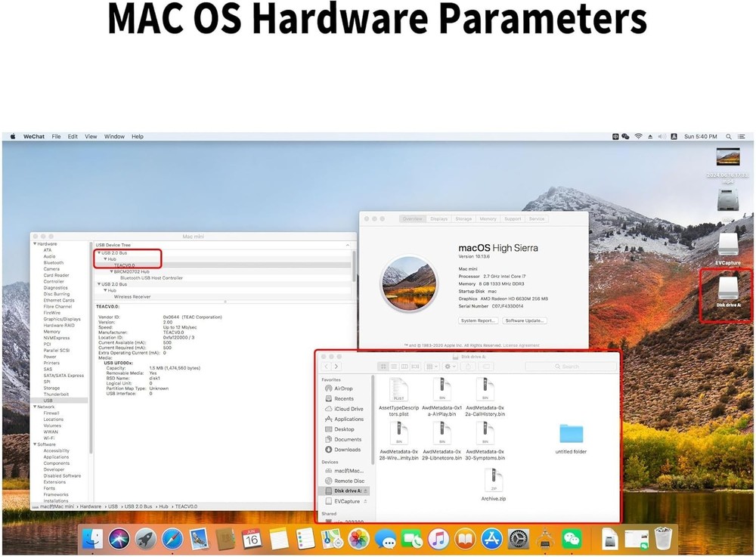Open the Window menu in menu bar
The width and height of the screenshot is (756, 557).
[114, 137]
